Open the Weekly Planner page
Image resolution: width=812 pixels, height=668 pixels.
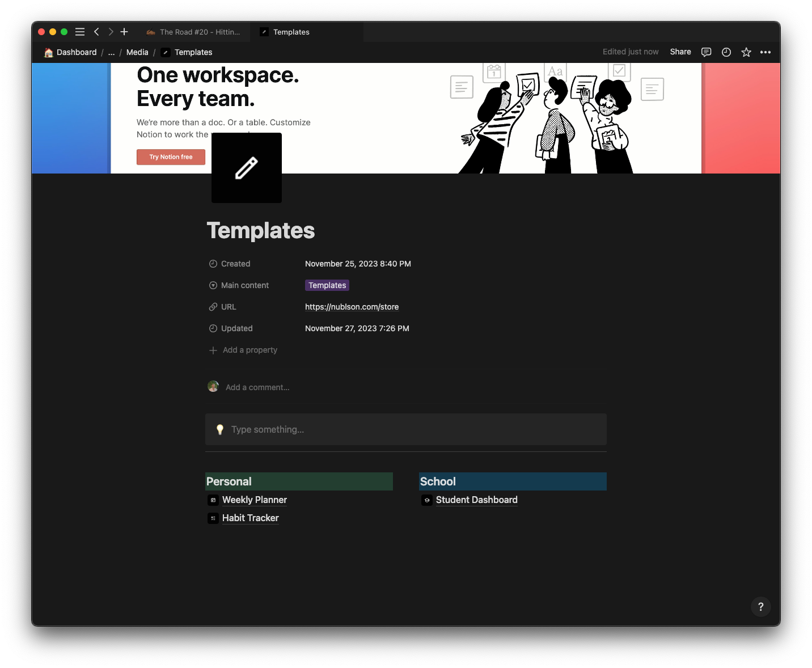tap(255, 500)
